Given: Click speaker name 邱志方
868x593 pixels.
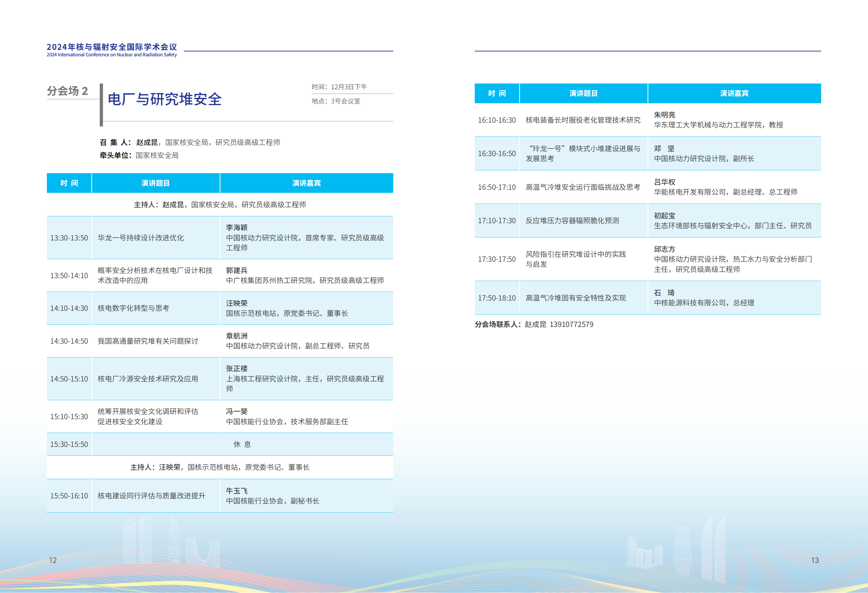Looking at the screenshot, I should click(664, 249).
